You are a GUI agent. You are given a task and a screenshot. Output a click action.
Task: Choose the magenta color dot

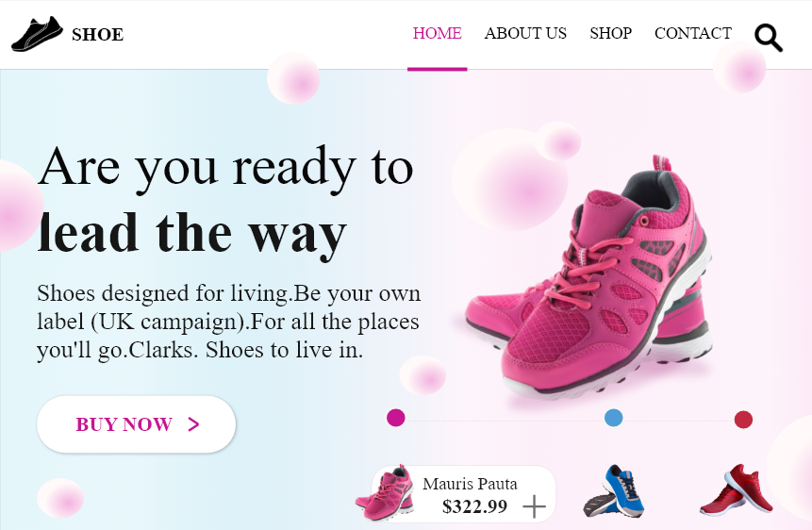coord(396,418)
